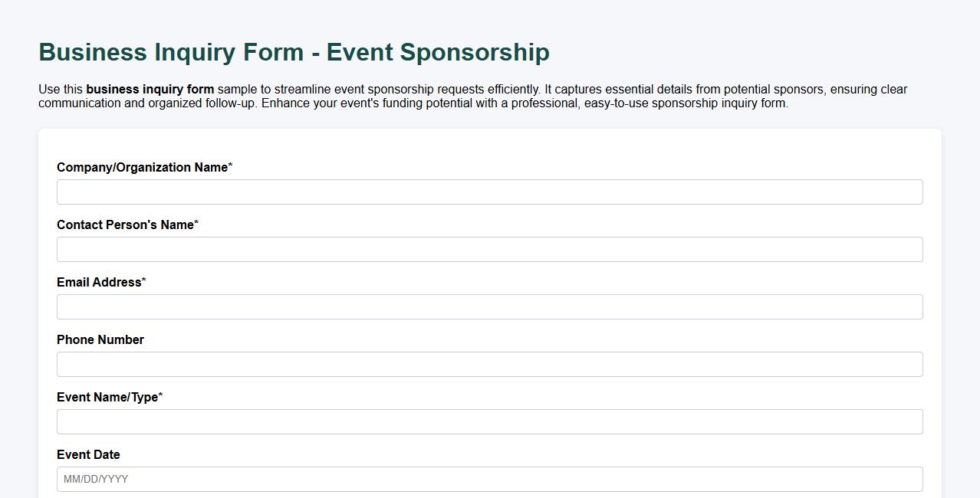
Task: Open the Event Date MM/DD/YYYY field
Action: click(489, 479)
